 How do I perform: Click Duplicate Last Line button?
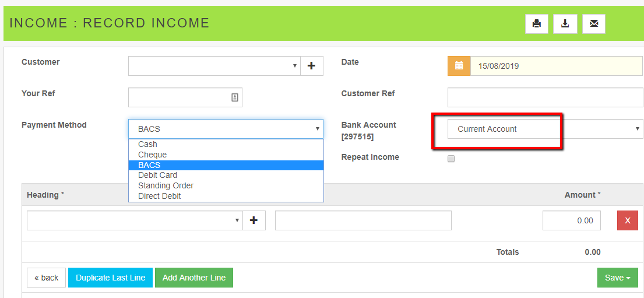[x=111, y=278]
